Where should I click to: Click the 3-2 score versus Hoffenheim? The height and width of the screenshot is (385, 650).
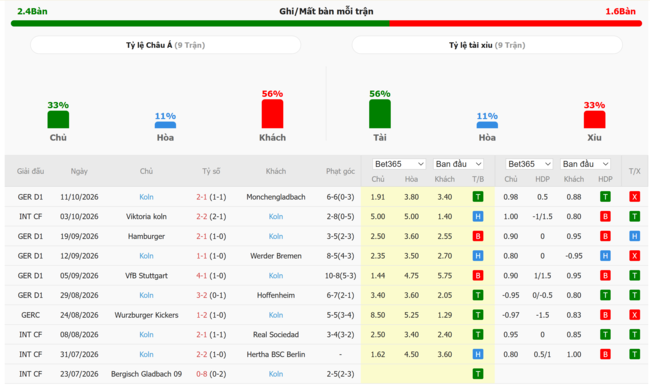201,295
